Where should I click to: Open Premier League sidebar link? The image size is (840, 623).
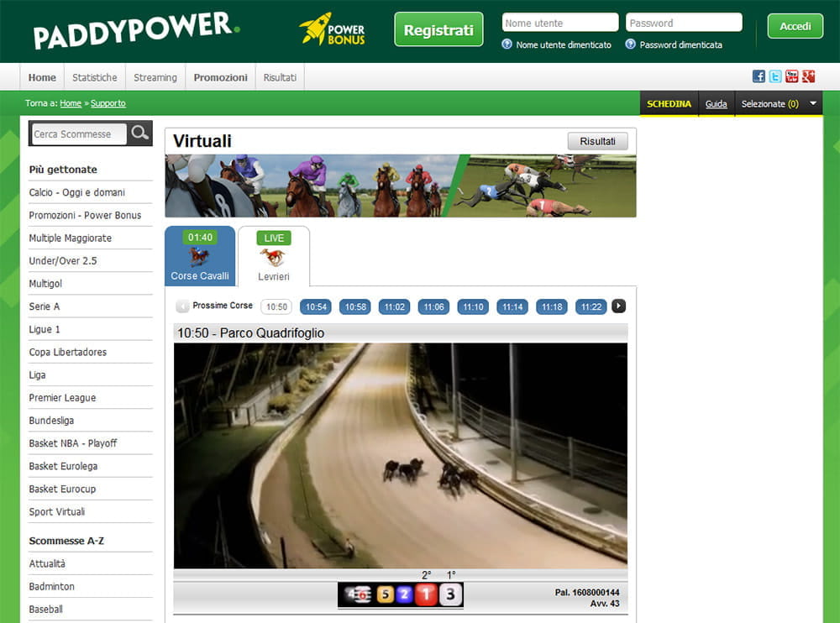pyautogui.click(x=62, y=398)
